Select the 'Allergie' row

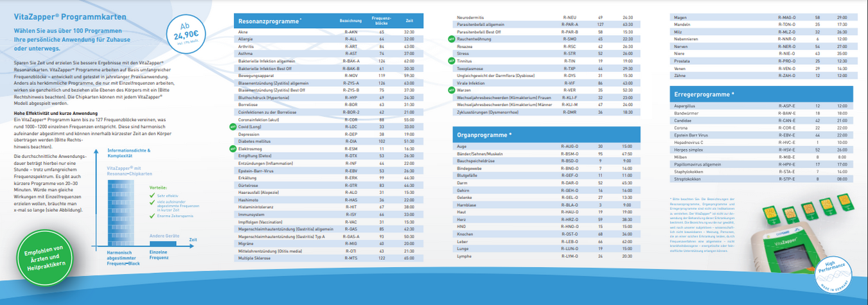click(328, 39)
